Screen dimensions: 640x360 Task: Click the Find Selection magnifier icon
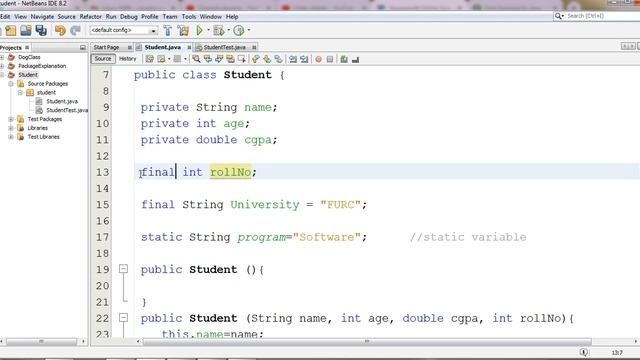(x=196, y=59)
